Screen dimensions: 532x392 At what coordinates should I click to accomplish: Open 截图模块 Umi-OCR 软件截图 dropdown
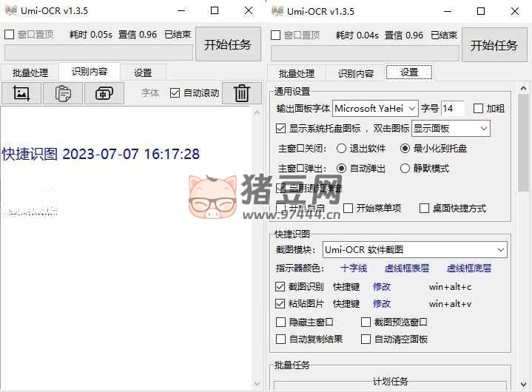[x=414, y=249]
